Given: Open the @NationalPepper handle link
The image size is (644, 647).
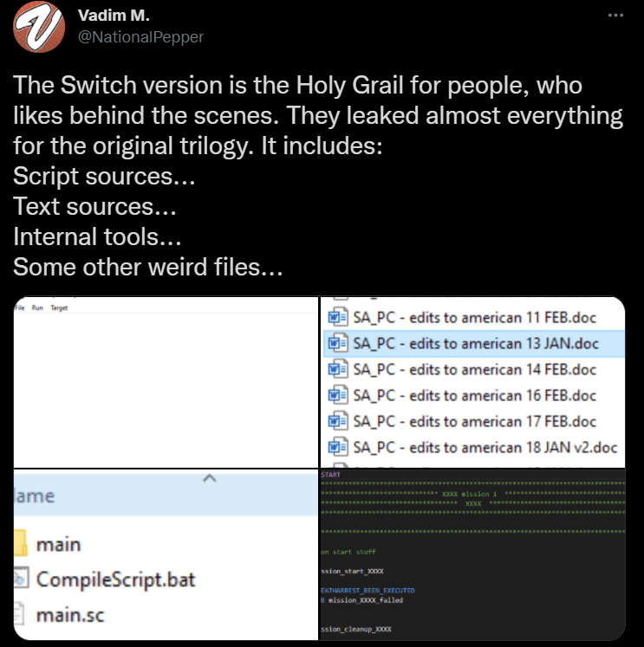Looking at the screenshot, I should [140, 37].
